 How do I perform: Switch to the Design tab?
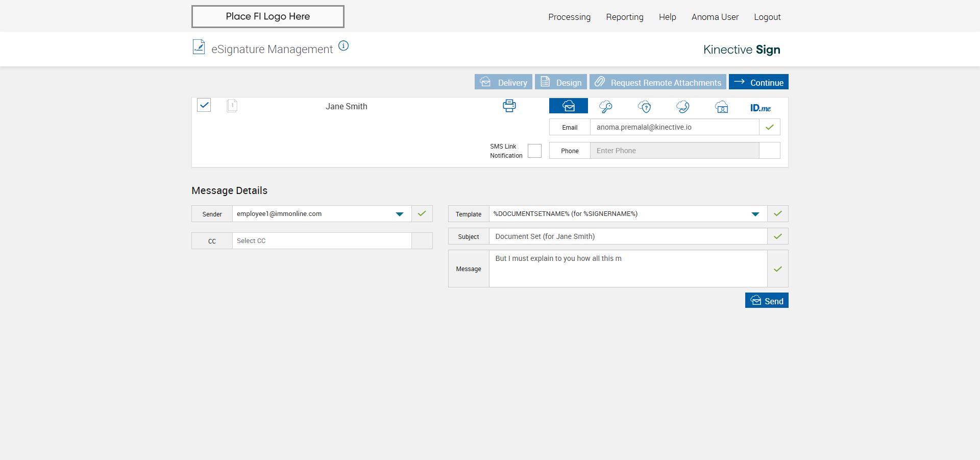(561, 82)
